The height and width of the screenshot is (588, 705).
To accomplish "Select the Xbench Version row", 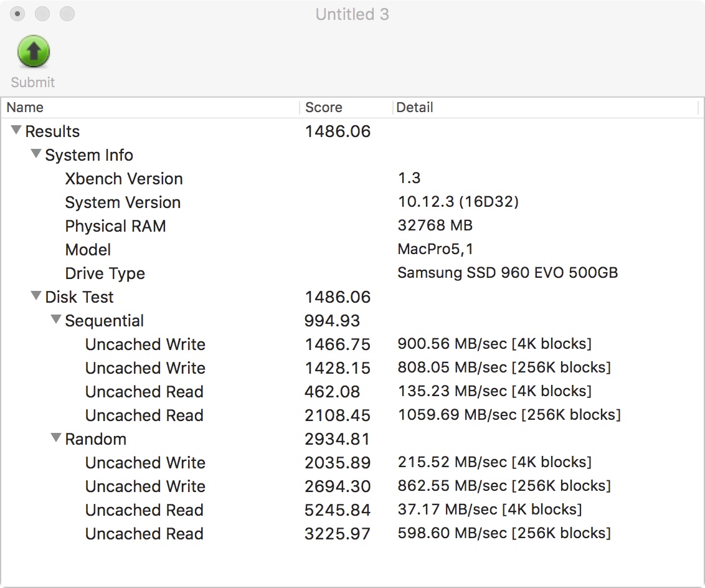I will tap(124, 179).
